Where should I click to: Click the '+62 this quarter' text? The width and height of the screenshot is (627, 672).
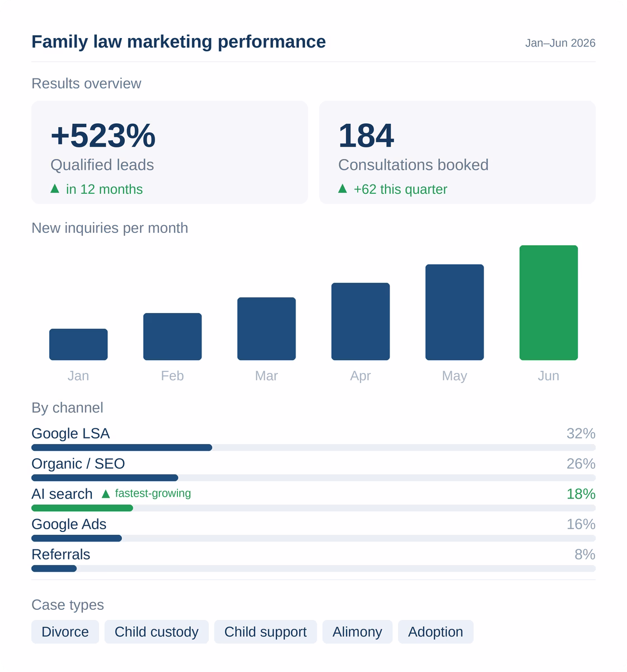(400, 189)
